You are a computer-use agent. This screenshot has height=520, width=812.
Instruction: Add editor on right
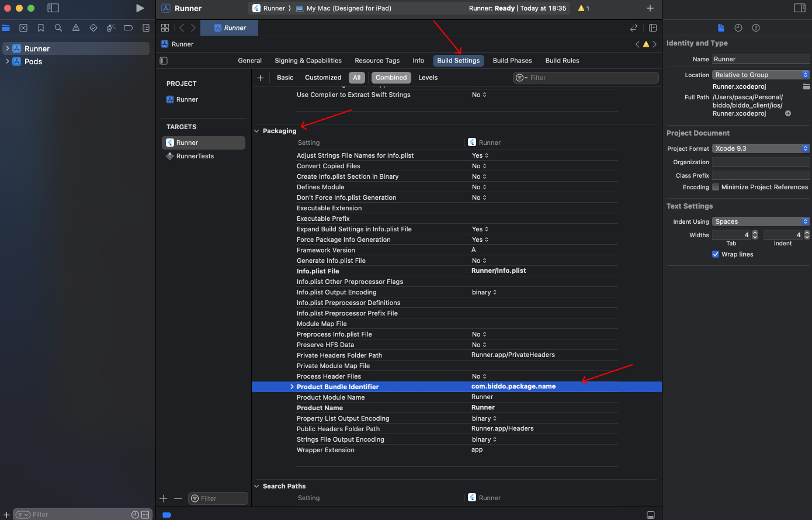[653, 27]
